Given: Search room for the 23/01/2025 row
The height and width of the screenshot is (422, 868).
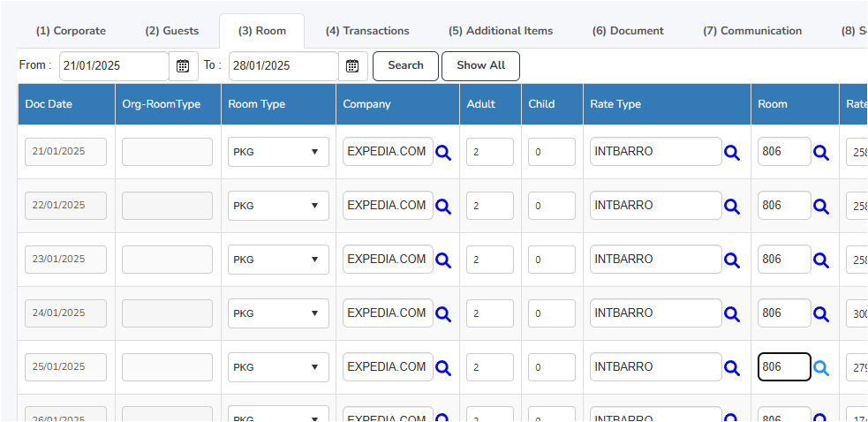Looking at the screenshot, I should (821, 260).
